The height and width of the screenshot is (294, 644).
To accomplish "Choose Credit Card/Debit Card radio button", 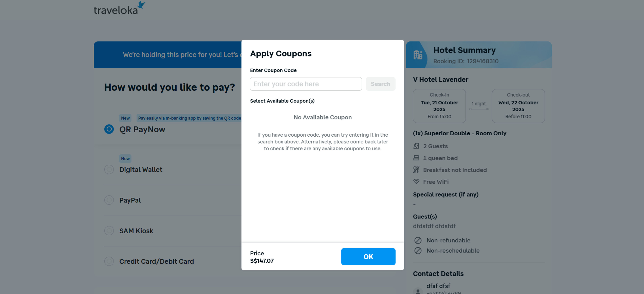I will 109,261.
